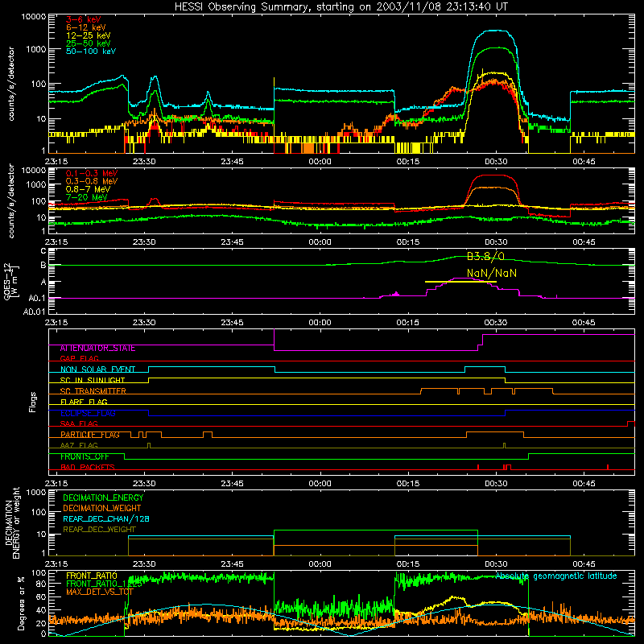Click the 'C' tick label on the GOES axis
The height and width of the screenshot is (644, 644).
coord(43,250)
